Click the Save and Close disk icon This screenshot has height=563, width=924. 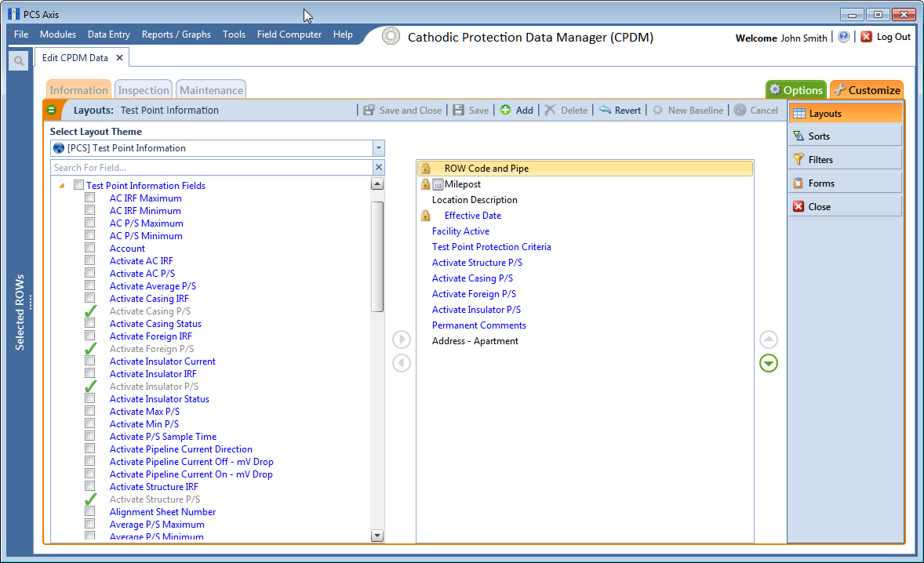click(x=369, y=110)
